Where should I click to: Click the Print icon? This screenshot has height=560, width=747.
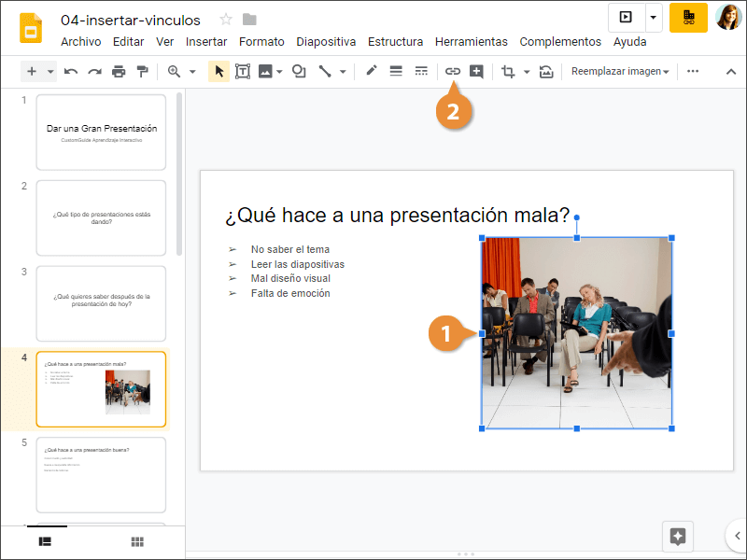coord(119,71)
